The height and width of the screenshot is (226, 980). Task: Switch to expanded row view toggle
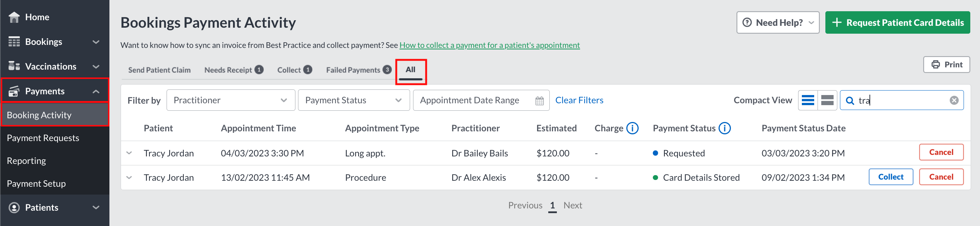coord(827,101)
